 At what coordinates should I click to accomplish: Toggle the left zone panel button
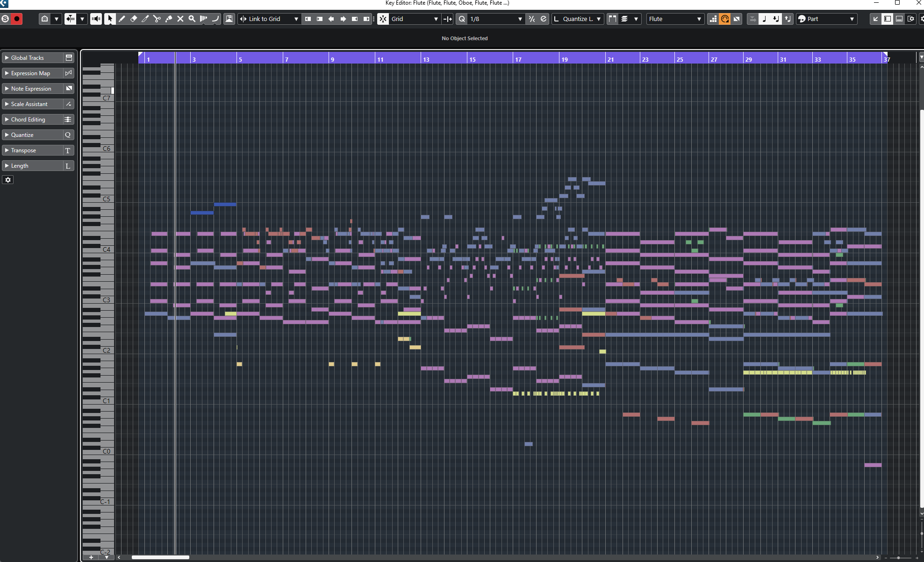[x=887, y=19]
